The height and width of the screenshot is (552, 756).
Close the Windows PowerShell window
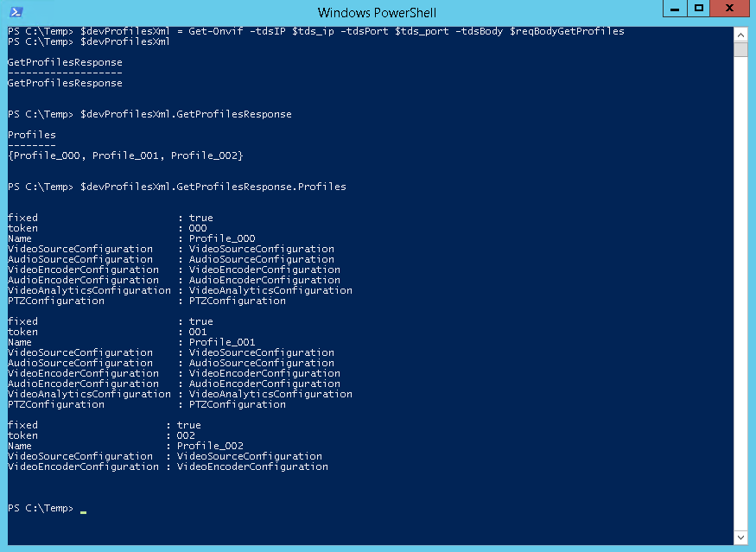(731, 10)
